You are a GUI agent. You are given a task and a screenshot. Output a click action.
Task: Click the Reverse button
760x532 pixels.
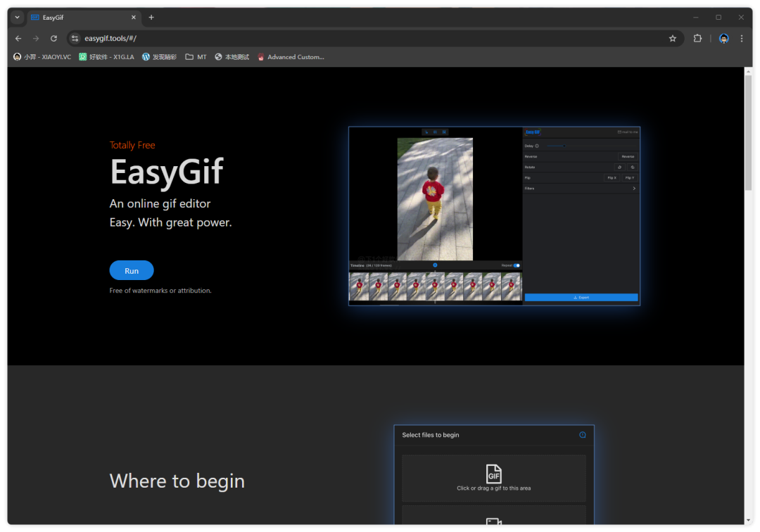coord(628,156)
